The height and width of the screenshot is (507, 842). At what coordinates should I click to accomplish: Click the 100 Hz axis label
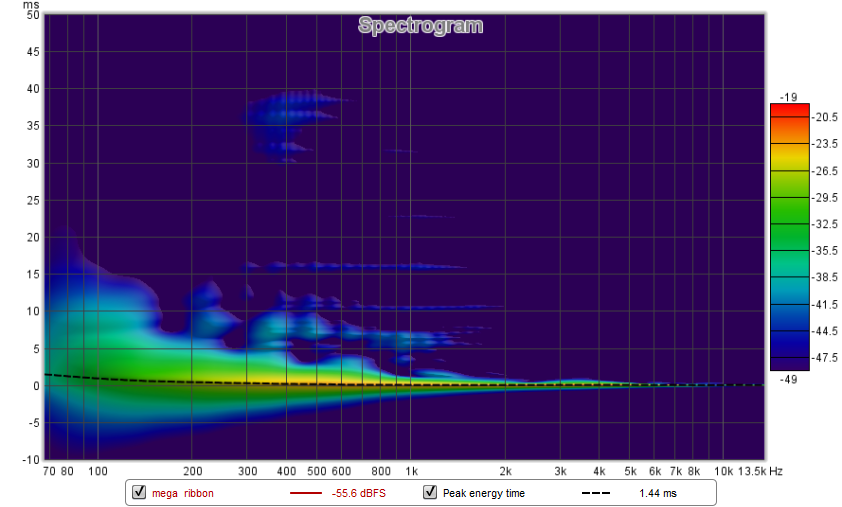coord(98,471)
